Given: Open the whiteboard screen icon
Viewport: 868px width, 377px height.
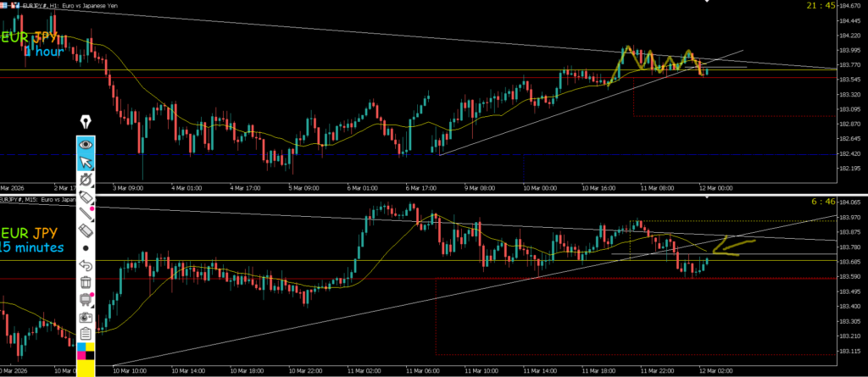Looking at the screenshot, I should tap(86, 299).
